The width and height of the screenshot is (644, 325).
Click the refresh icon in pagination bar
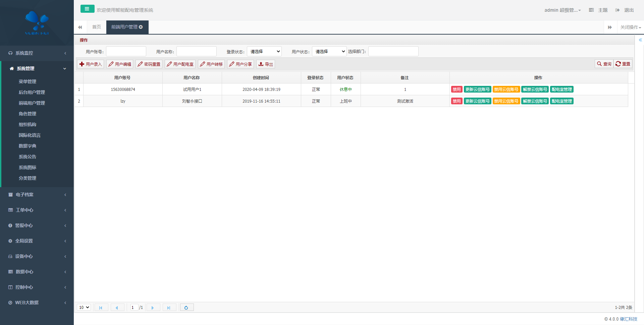(x=186, y=308)
